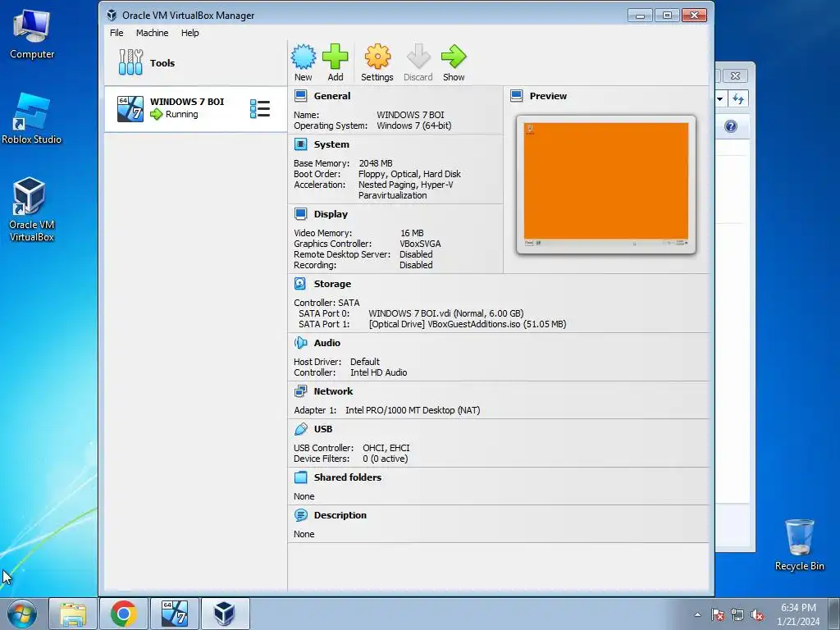Click the Network section adapter icon
The image size is (840, 630).
click(x=300, y=391)
